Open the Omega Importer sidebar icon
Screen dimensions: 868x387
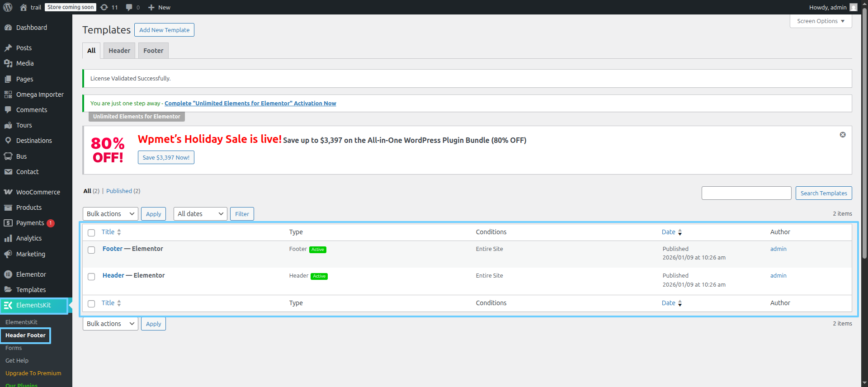(8, 94)
